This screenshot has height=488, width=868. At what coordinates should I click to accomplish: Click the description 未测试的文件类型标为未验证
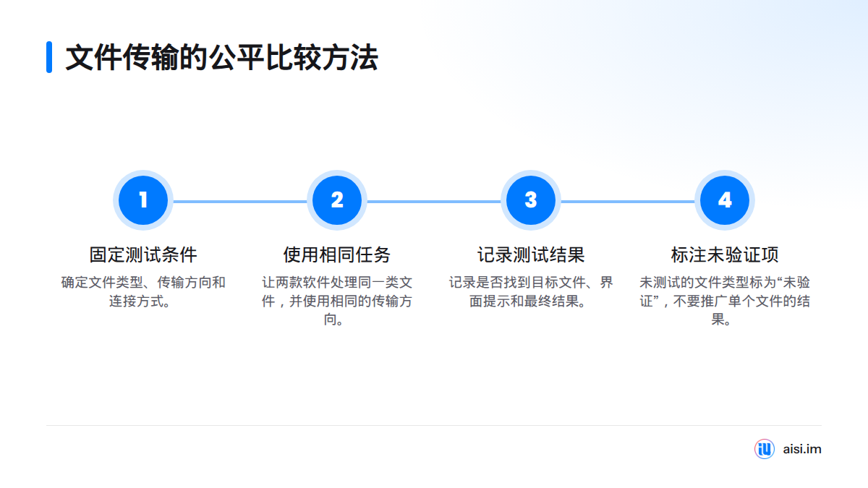click(725, 301)
